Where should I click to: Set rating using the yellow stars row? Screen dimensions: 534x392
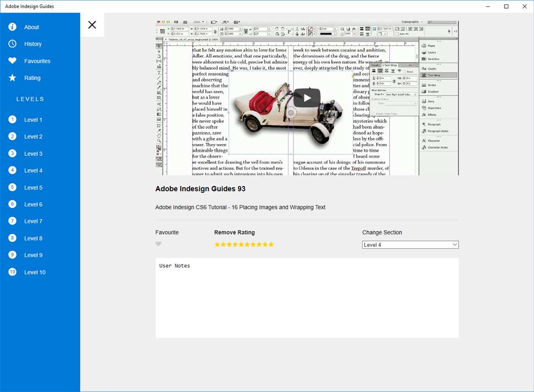(244, 244)
